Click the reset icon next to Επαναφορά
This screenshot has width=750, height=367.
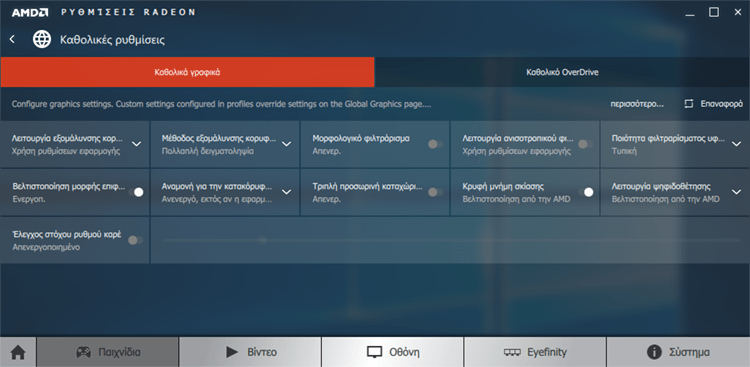click(689, 103)
